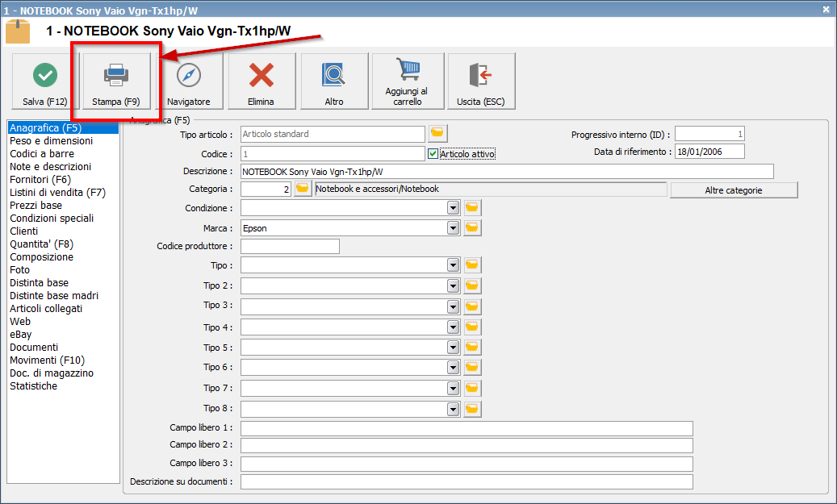
Task: Open the Distinta base section
Action: pyautogui.click(x=39, y=283)
